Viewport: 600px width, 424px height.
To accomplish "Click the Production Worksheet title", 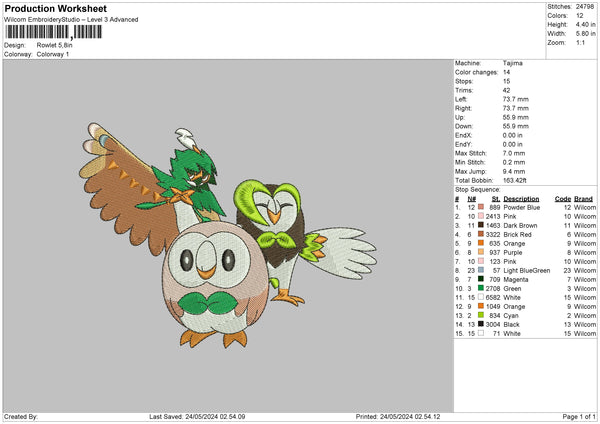I will (x=55, y=8).
